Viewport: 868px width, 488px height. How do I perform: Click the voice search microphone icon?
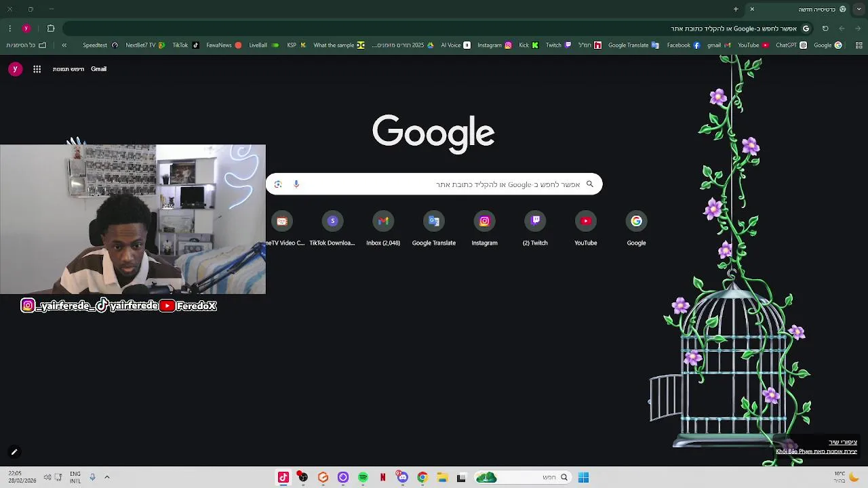point(296,184)
